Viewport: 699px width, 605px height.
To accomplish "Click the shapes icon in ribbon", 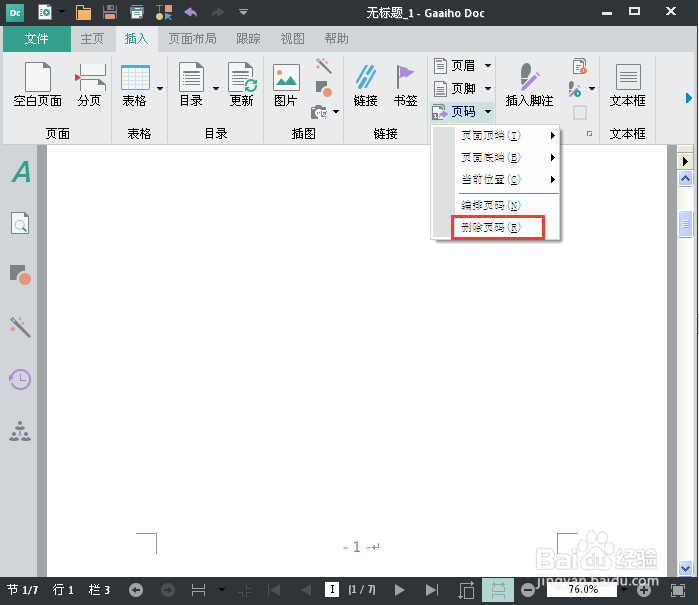I will pos(324,88).
